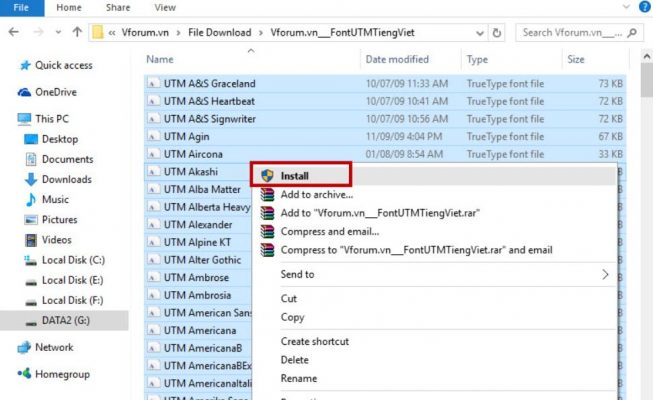Open the Share ribbon tab
This screenshot has width=653, height=400.
pyautogui.click(x=118, y=8)
